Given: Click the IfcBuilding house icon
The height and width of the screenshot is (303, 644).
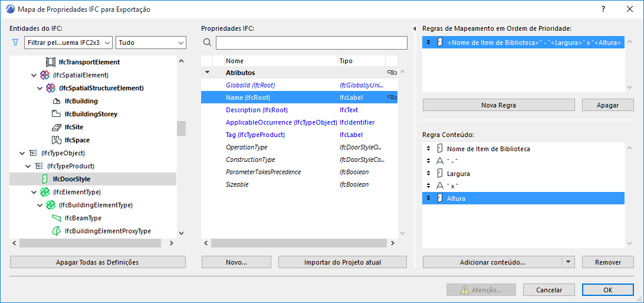Looking at the screenshot, I should tap(57, 101).
